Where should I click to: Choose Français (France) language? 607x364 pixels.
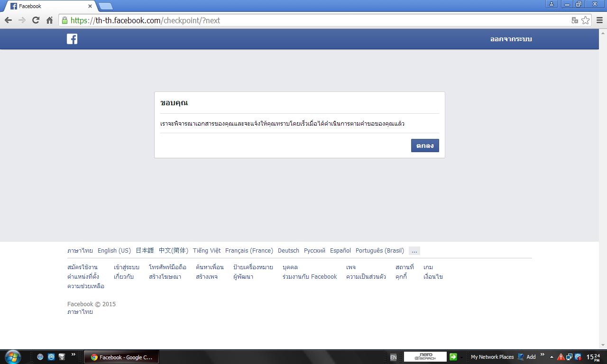point(249,251)
